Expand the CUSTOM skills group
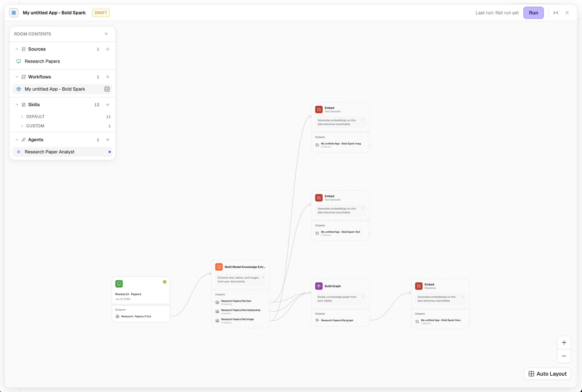This screenshot has width=582, height=392. [x=22, y=126]
